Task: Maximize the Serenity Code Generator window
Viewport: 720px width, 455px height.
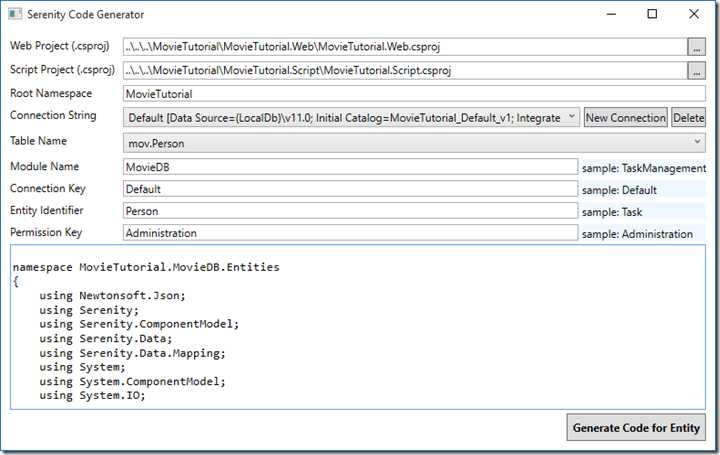Action: point(652,14)
